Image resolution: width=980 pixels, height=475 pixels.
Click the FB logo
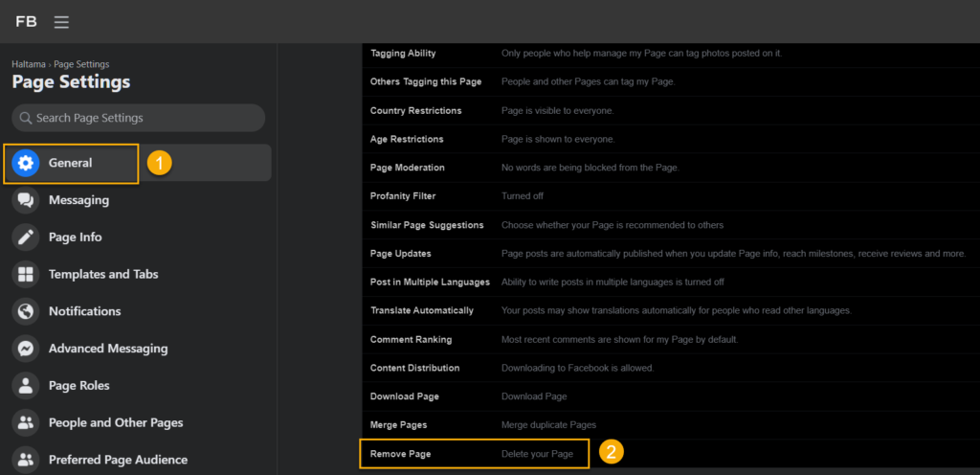(26, 22)
